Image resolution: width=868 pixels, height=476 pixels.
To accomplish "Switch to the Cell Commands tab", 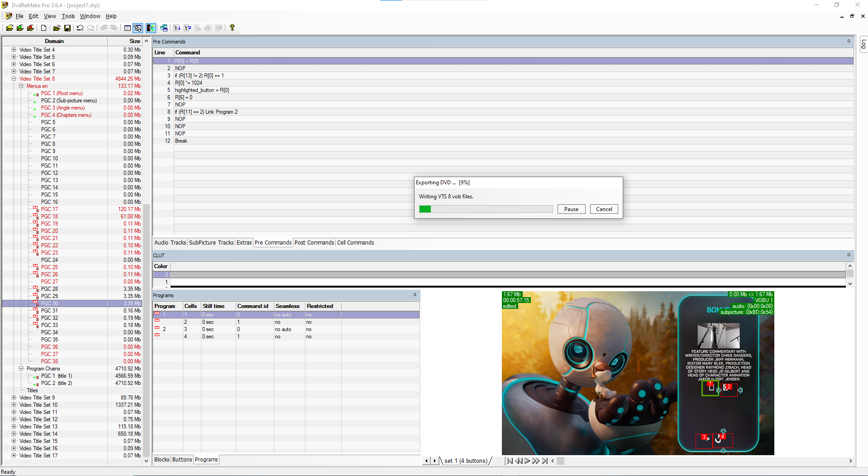I will pyautogui.click(x=355, y=243).
